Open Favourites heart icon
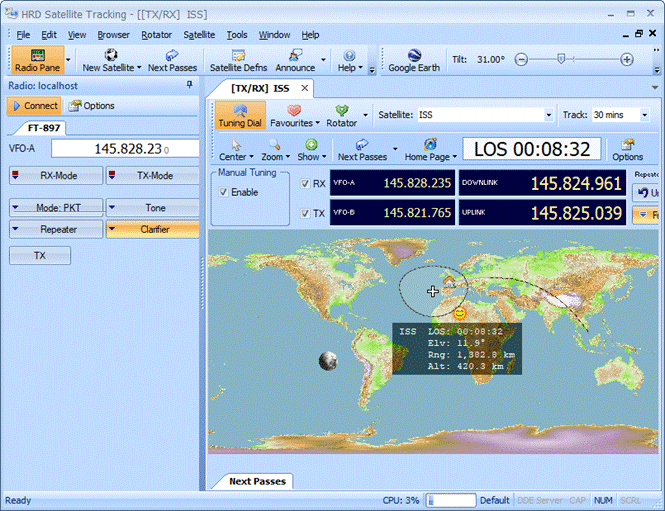The width and height of the screenshot is (665, 511). coord(294,115)
